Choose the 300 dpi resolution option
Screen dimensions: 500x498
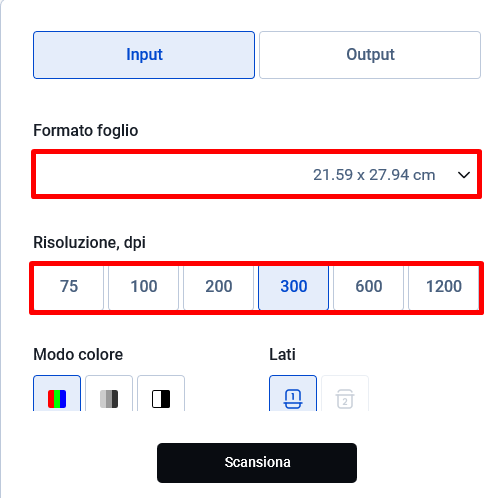click(x=294, y=286)
